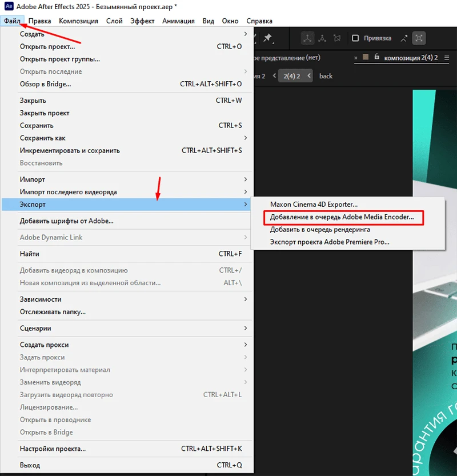Screen dimensions: 457x476
Task: Open the Файл menu
Action: point(12,21)
